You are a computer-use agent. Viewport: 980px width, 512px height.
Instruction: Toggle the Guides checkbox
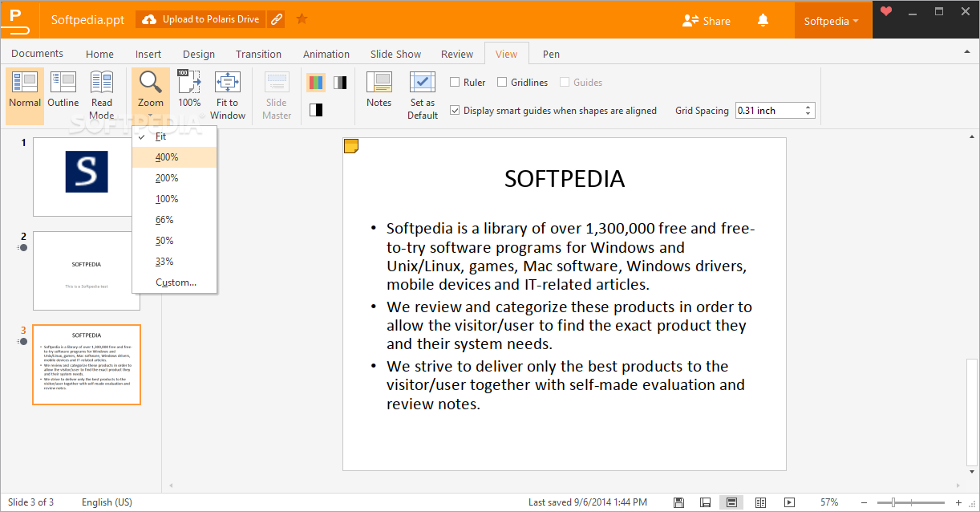tap(565, 82)
